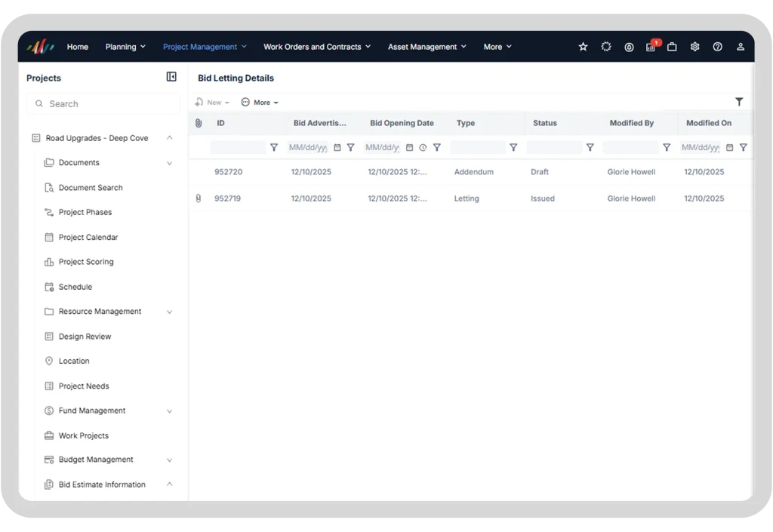Viewport: 773px width, 532px height.
Task: Collapse the Road Upgrades - Deep Cove node
Action: (x=169, y=138)
